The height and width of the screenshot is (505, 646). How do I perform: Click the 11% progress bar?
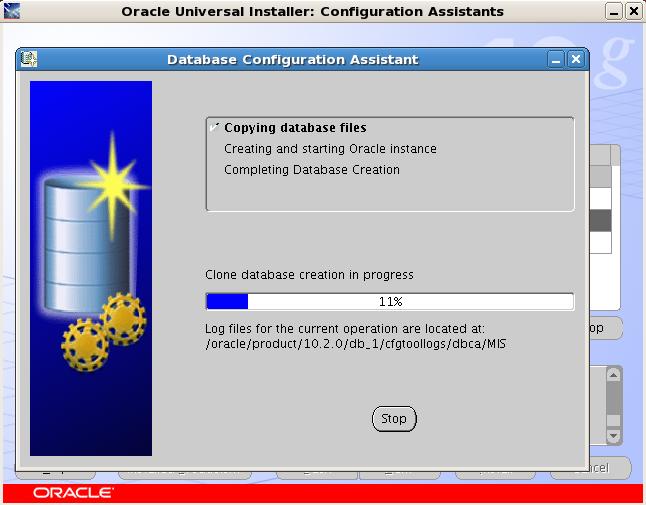(x=390, y=302)
